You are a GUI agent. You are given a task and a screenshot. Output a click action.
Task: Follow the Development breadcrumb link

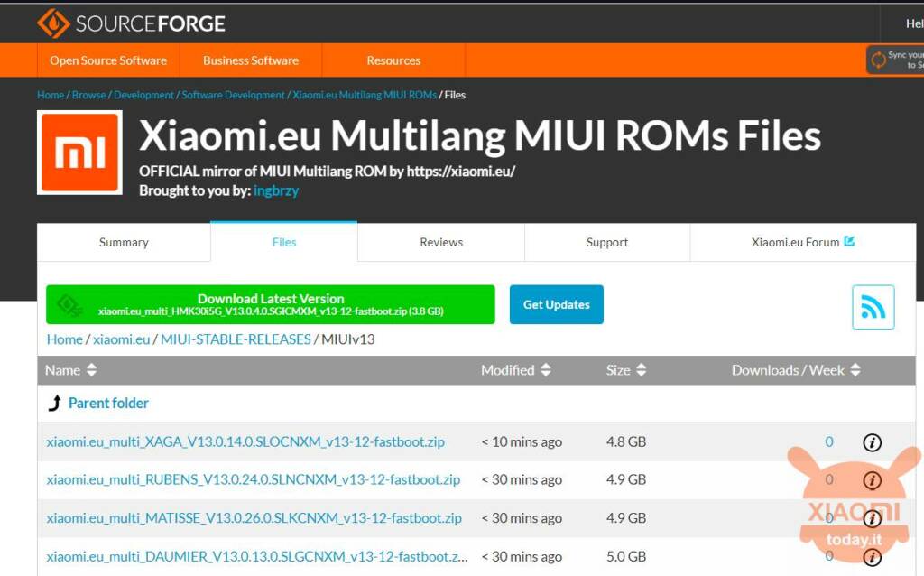(x=143, y=95)
